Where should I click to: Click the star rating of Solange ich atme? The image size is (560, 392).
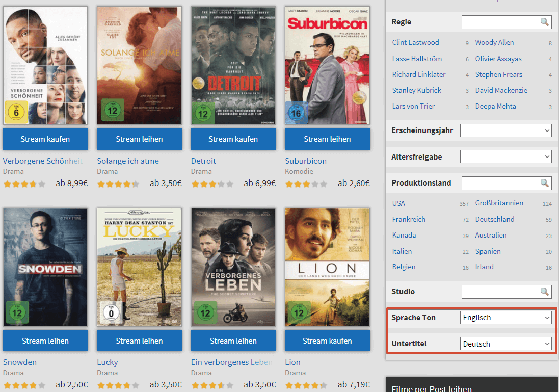point(118,184)
